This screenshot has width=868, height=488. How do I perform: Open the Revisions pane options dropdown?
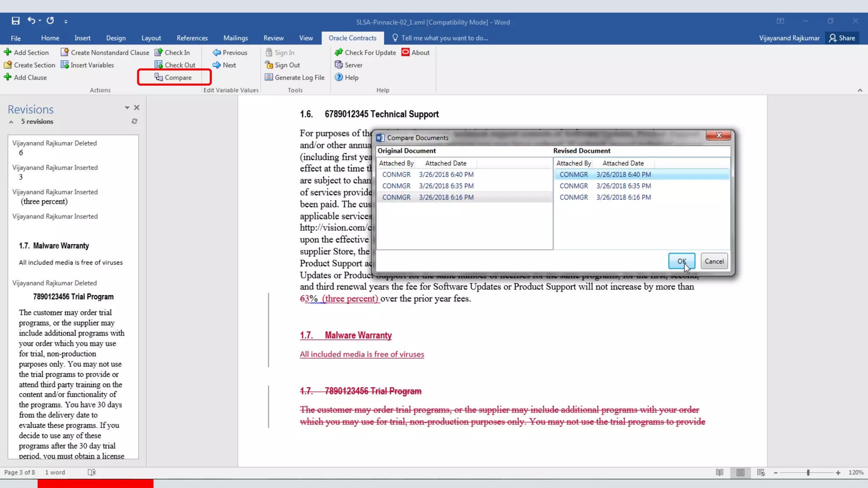point(127,108)
